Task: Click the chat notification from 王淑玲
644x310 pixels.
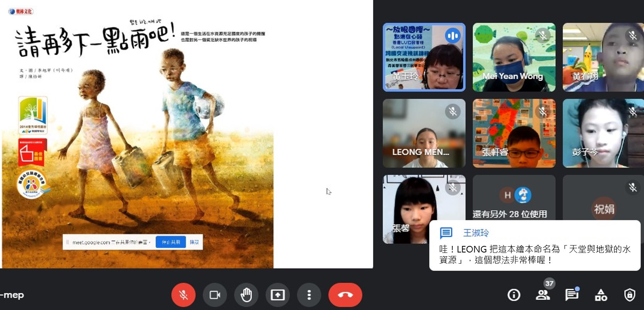Action: tap(535, 246)
